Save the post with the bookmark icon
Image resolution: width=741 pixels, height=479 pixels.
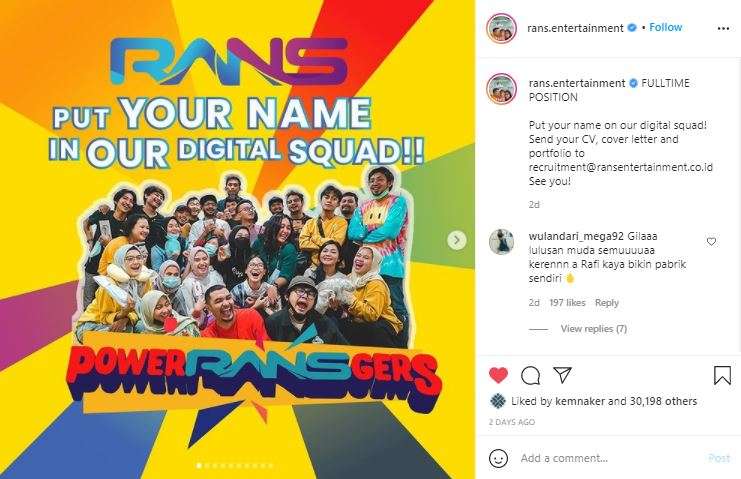pyautogui.click(x=722, y=376)
